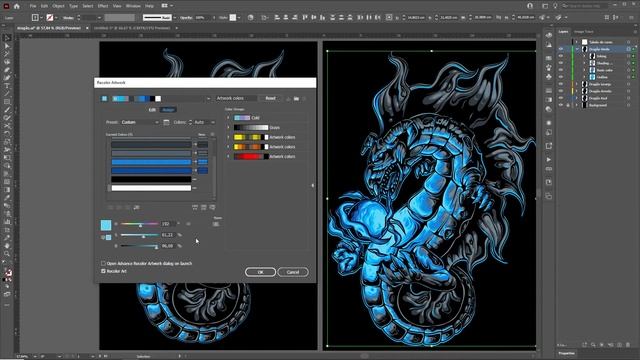Screen dimensions: 640x360
Task: Hide the Basic color sublayer
Action: pos(561,70)
